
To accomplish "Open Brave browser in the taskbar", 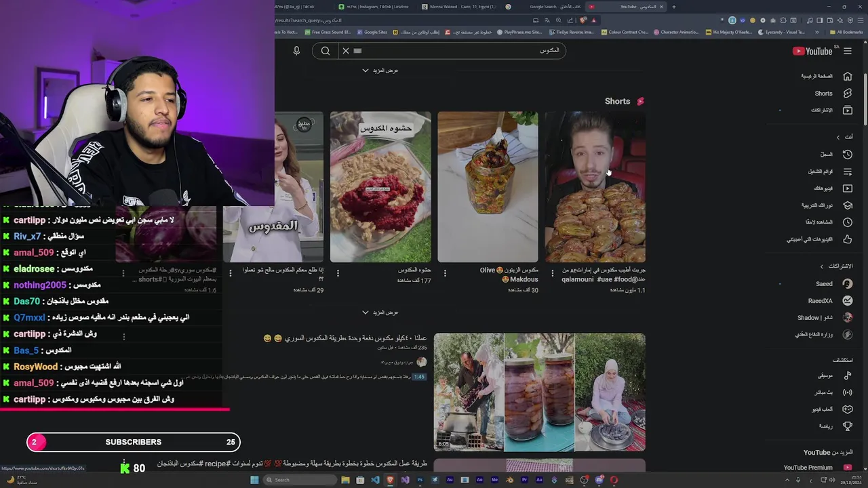I will coord(389,480).
